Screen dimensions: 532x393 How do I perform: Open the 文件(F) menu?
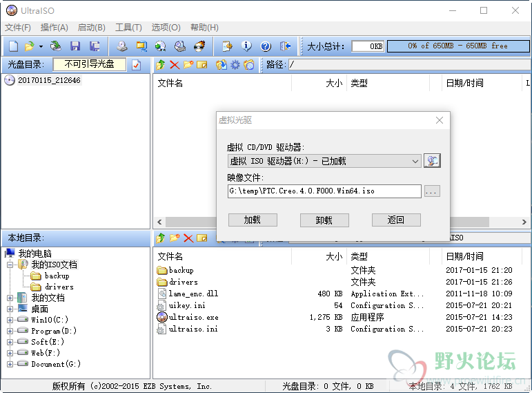point(18,28)
